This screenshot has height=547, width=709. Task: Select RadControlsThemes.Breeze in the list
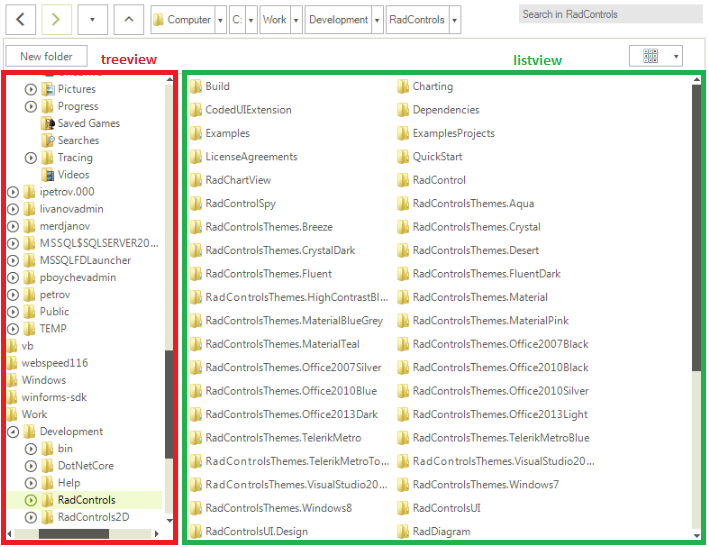(x=269, y=227)
